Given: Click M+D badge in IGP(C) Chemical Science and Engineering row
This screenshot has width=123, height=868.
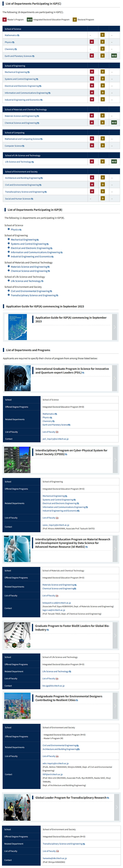Looking at the screenshot, I should tap(114, 123).
